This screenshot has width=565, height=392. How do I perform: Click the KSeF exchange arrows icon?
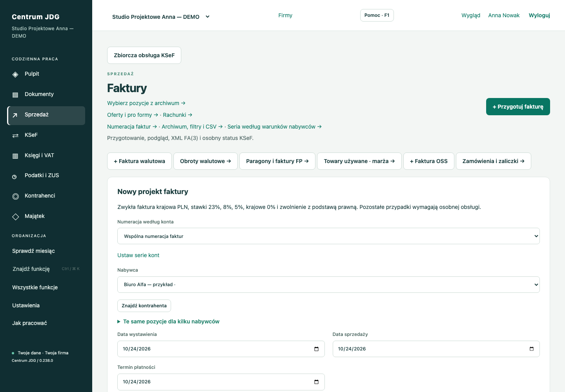(15, 136)
